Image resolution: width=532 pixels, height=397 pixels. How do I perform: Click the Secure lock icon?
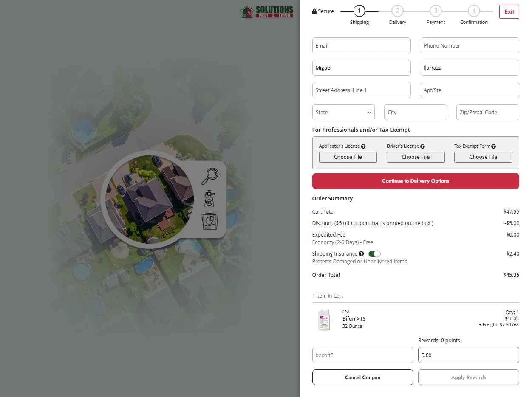(314, 12)
